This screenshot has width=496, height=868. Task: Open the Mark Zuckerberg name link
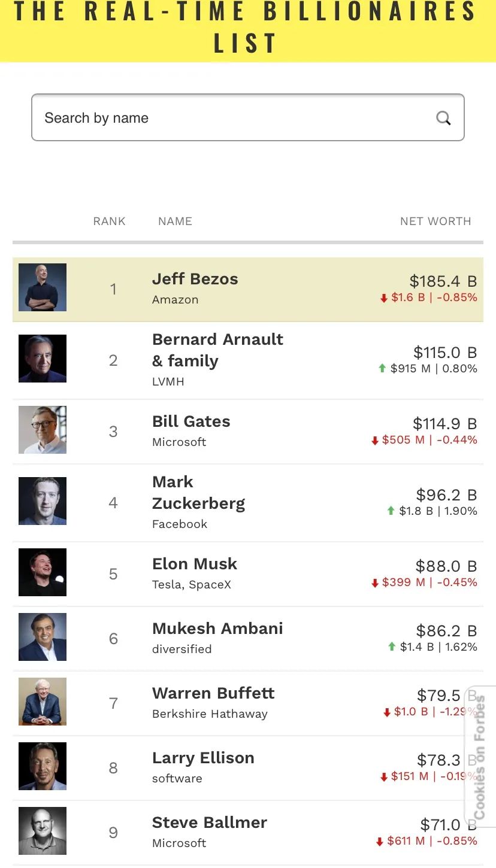click(198, 493)
